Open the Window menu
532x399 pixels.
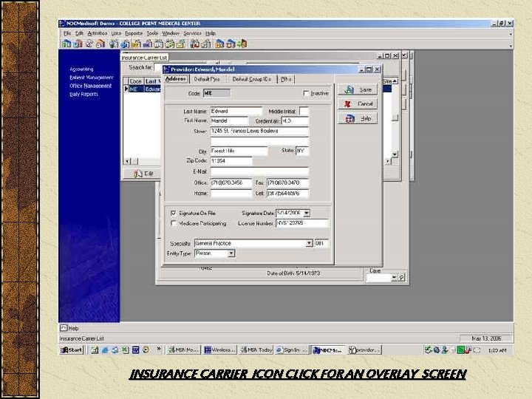point(171,33)
